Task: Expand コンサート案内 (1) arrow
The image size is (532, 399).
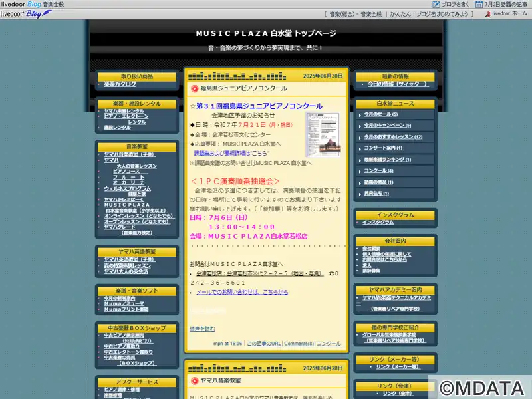Action: (x=360, y=148)
